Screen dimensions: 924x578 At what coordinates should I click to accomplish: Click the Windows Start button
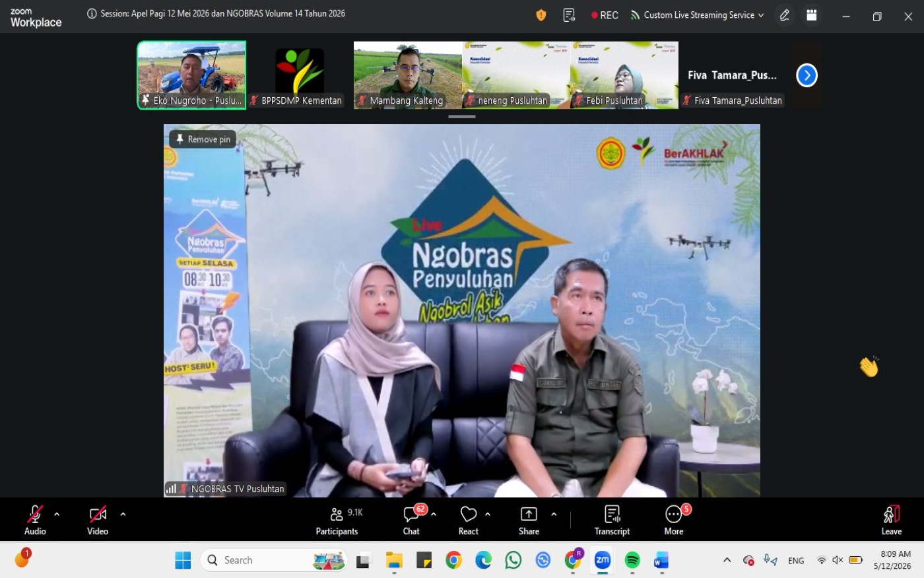pos(183,560)
